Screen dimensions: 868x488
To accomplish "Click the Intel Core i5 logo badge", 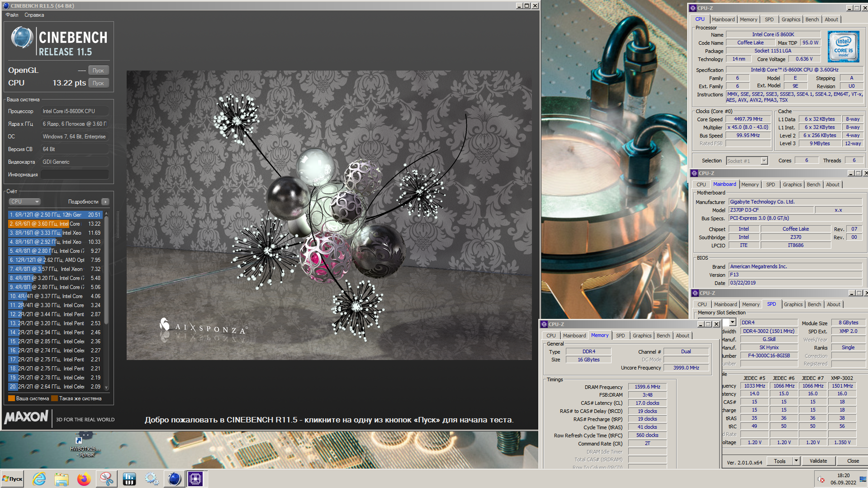I will pyautogui.click(x=843, y=47).
